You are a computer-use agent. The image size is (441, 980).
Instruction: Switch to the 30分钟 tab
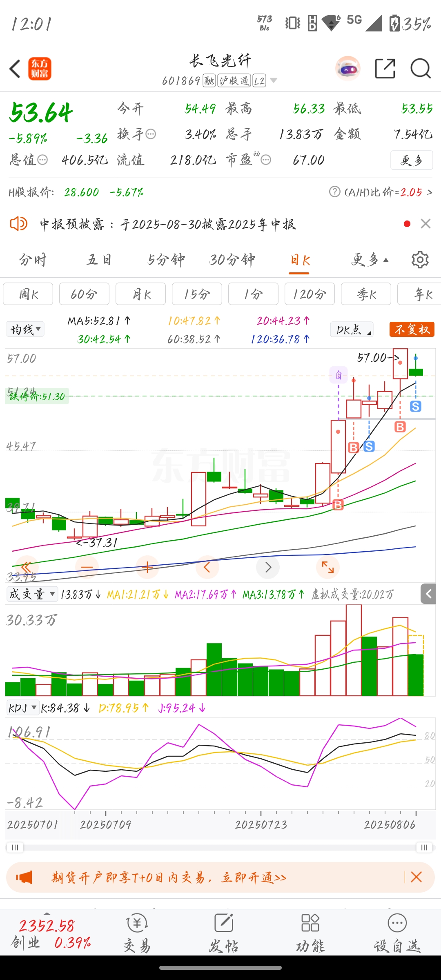tap(232, 260)
